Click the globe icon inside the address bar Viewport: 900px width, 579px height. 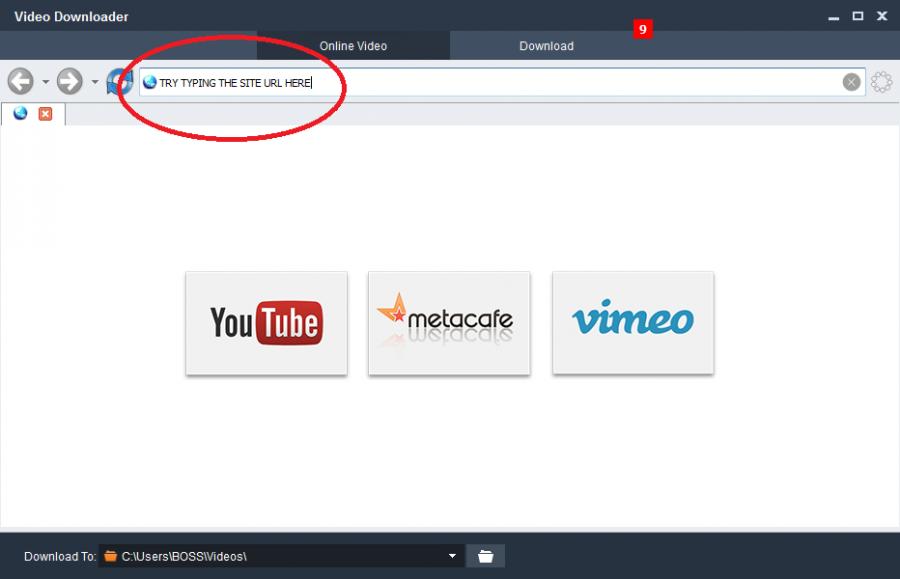[x=150, y=82]
